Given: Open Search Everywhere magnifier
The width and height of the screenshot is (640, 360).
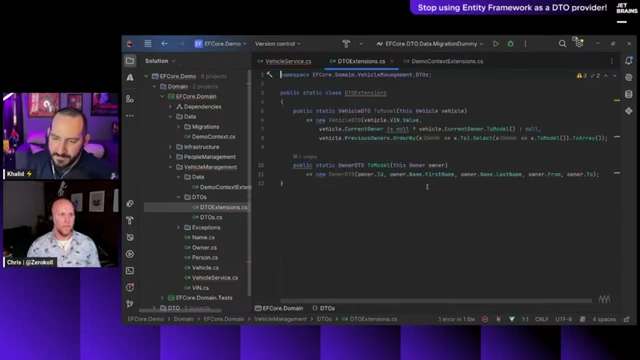Looking at the screenshot, I should point(562,44).
